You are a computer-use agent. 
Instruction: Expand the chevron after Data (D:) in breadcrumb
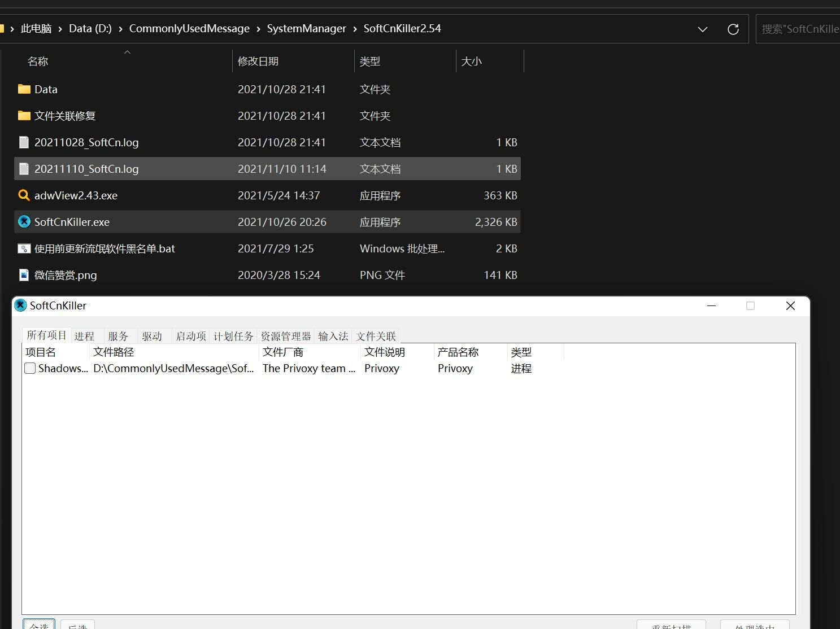tap(120, 29)
